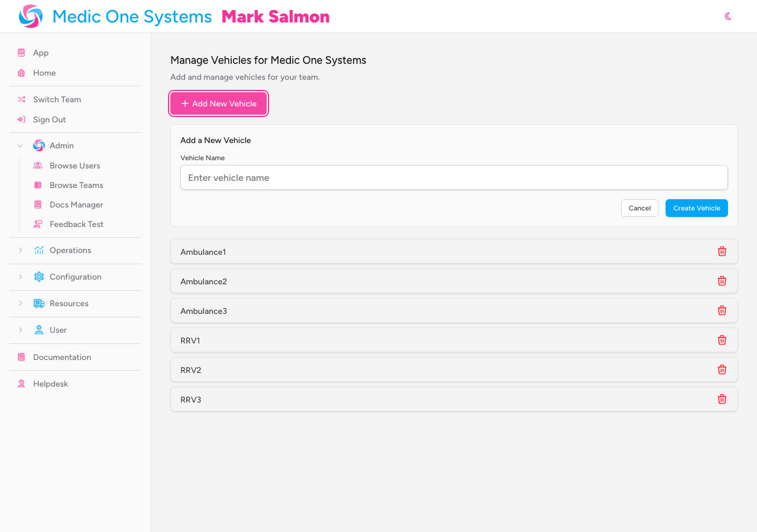Screen dimensions: 757x532
Task: Focus the Vehicle Name input field
Action: coord(454,177)
